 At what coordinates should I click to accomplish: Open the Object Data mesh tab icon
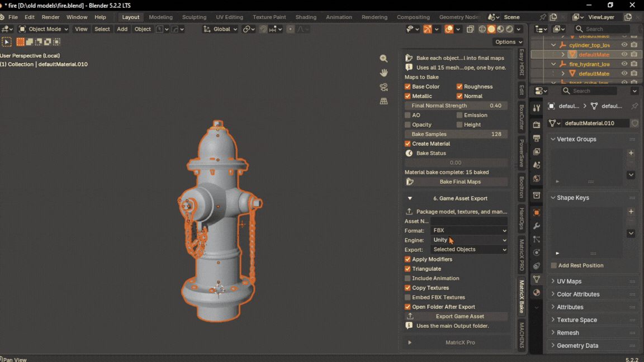(x=537, y=279)
